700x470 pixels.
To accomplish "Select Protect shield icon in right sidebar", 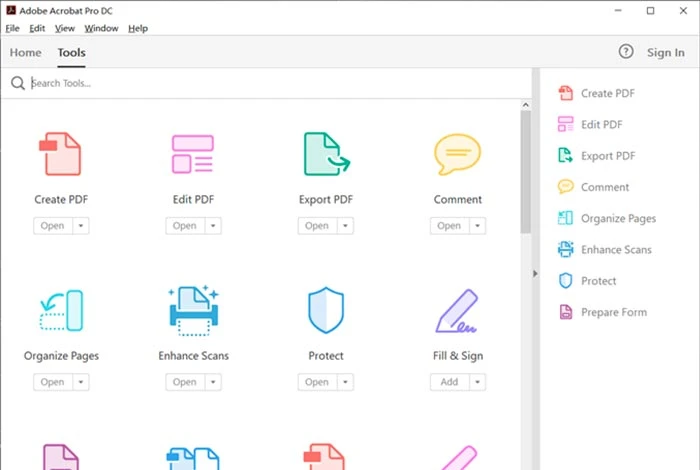I will [566, 281].
